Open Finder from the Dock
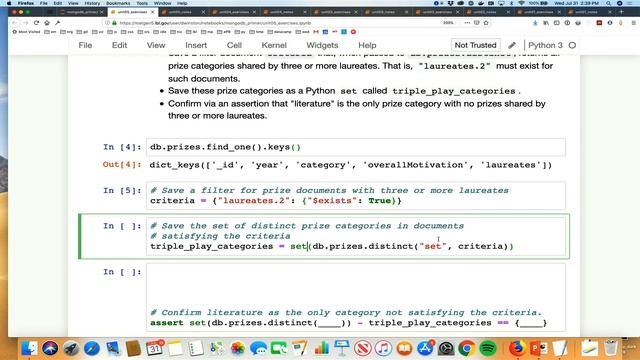 29,349
